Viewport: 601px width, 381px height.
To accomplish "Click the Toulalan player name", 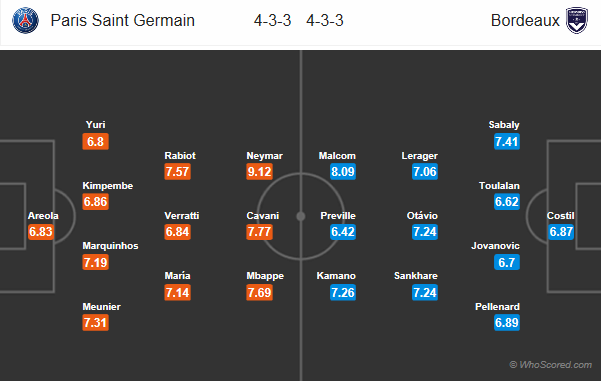I will pyautogui.click(x=499, y=186).
